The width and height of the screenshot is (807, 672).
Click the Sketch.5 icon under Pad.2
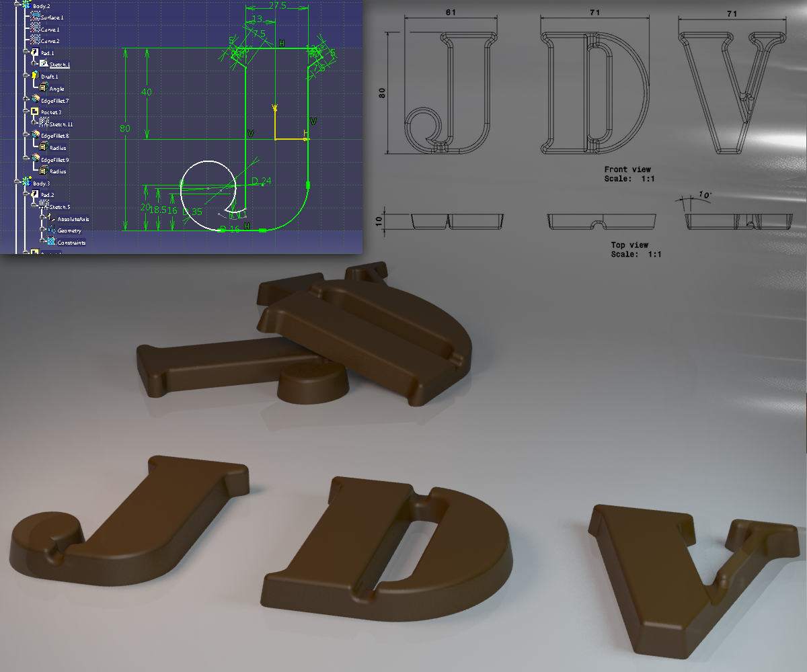pyautogui.click(x=44, y=206)
